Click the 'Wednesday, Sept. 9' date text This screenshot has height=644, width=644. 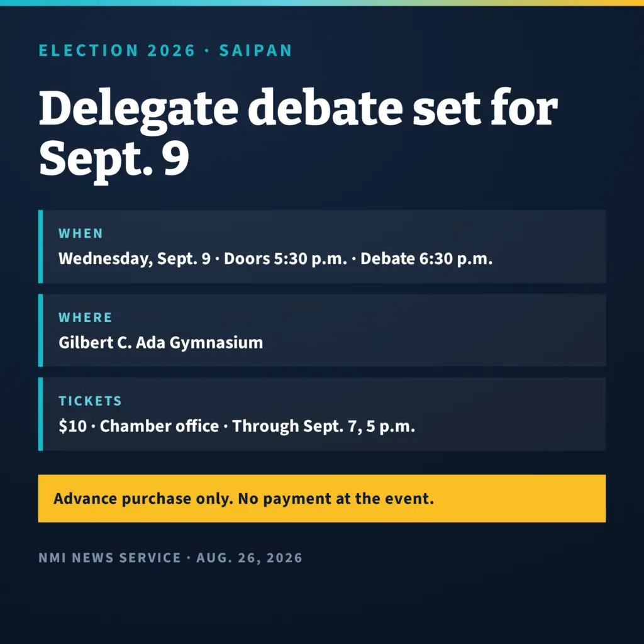point(135,258)
